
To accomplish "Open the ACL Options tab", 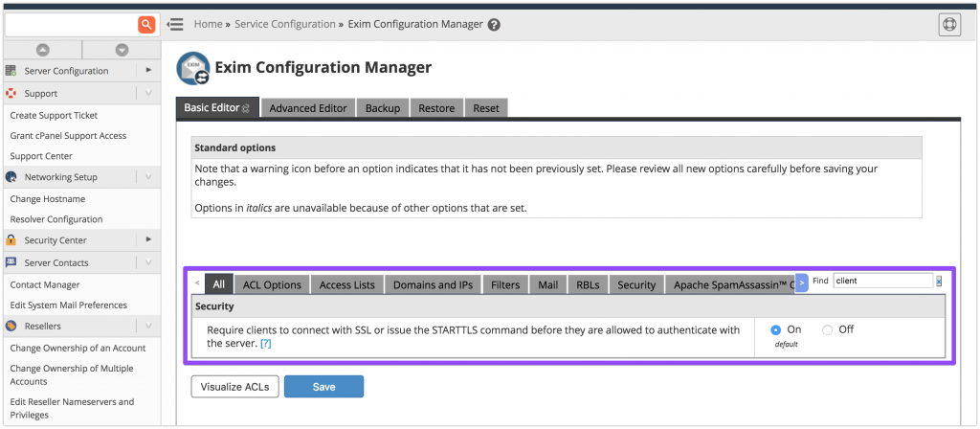I will click(272, 284).
